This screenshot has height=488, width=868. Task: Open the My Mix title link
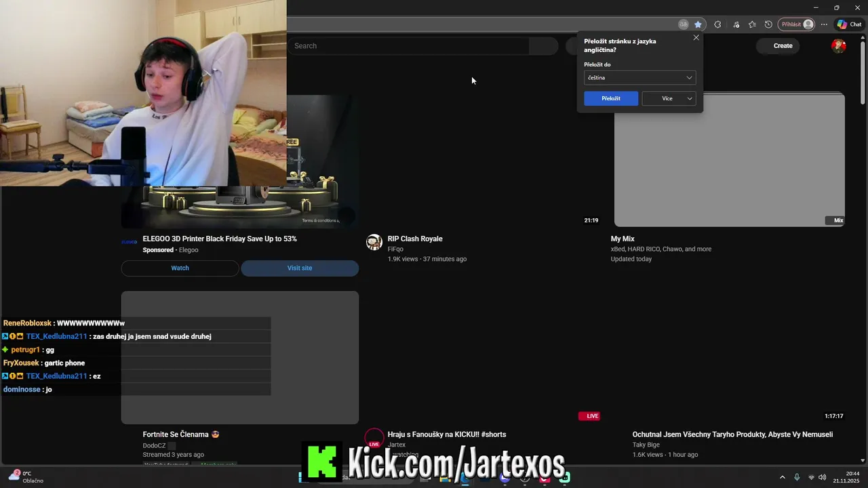point(623,239)
